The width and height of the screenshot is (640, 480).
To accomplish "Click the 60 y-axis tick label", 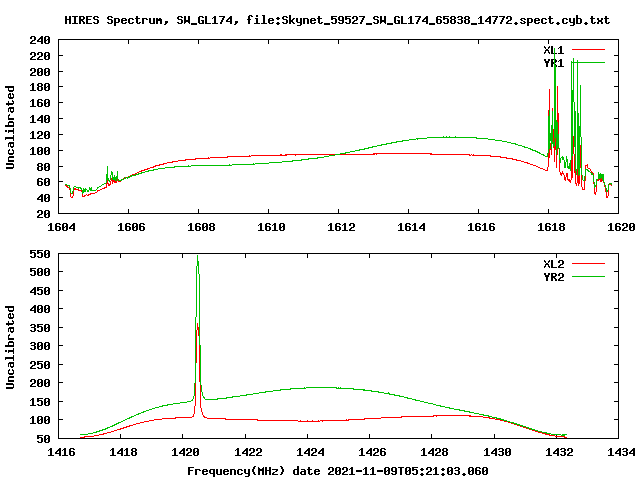I will click(x=44, y=182).
